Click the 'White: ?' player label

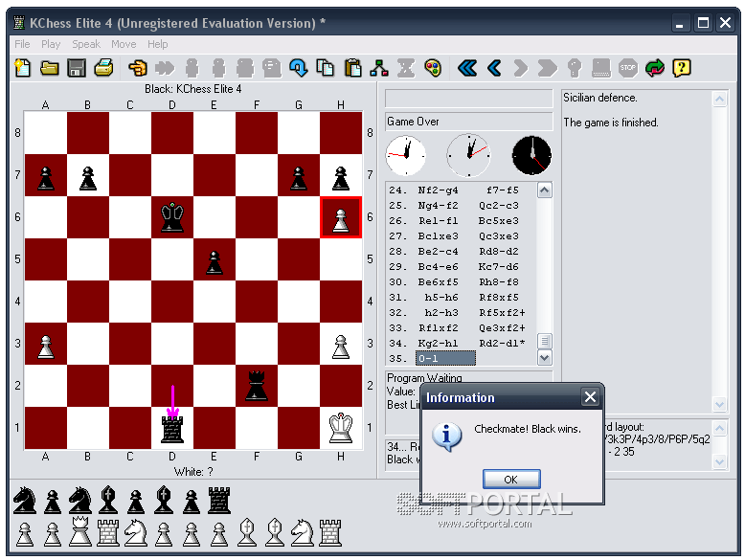pyautogui.click(x=193, y=472)
